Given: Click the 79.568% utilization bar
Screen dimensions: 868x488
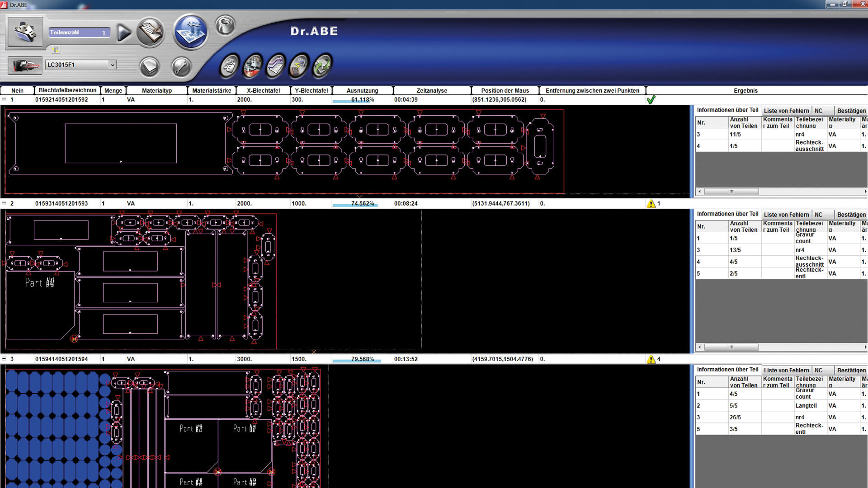Looking at the screenshot, I should click(363, 359).
